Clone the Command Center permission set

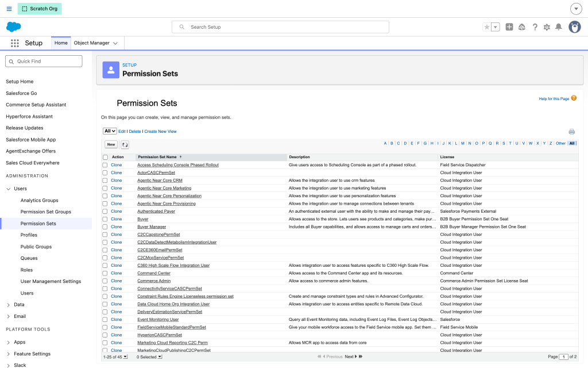[x=116, y=273]
